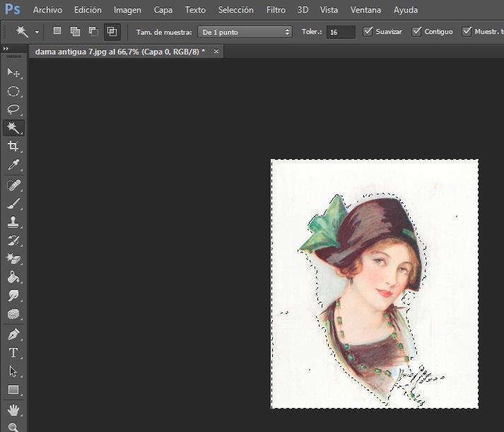Expand the collapsed toolbox double arrows
Viewport: 504px width, 432px height.
click(x=6, y=49)
